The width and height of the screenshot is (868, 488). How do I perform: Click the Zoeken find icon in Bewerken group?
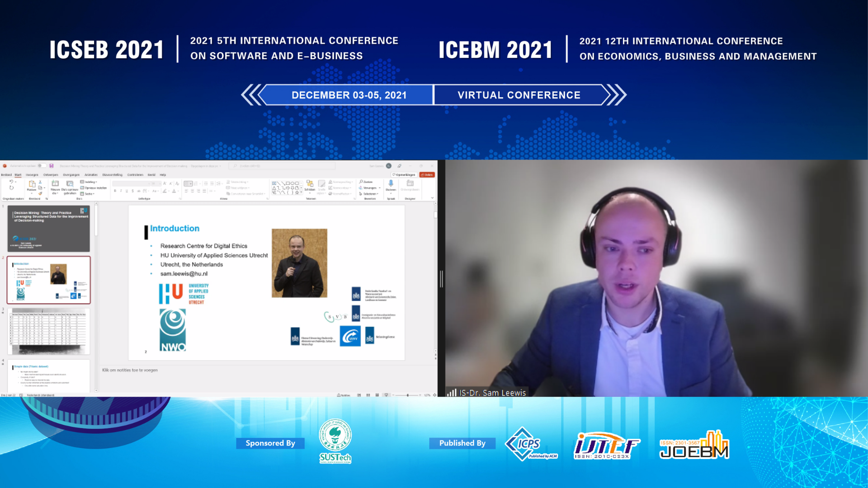point(366,182)
